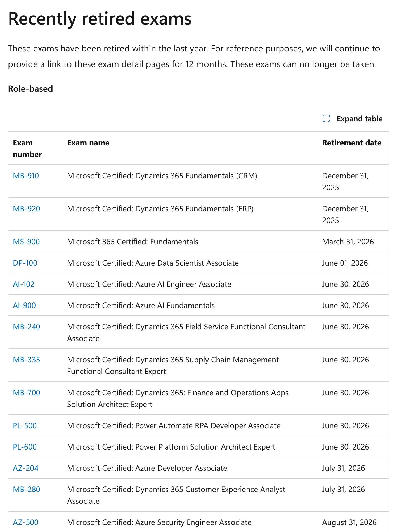Open the MB-240 exam link

[27, 327]
